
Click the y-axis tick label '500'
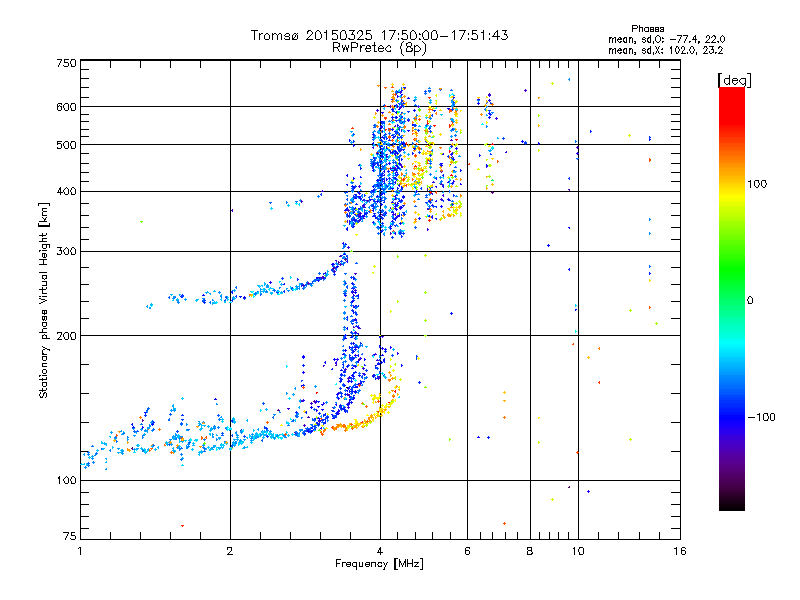pos(66,145)
